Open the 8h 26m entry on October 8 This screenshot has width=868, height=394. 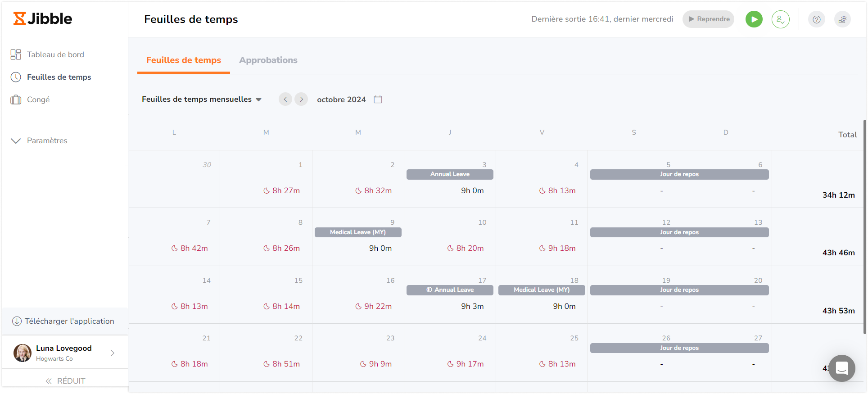(281, 248)
